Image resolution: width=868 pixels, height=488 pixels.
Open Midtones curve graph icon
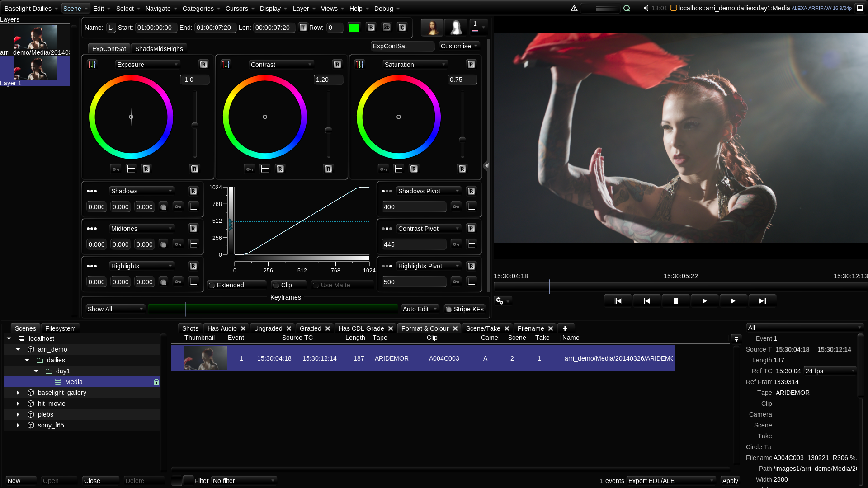click(x=193, y=244)
